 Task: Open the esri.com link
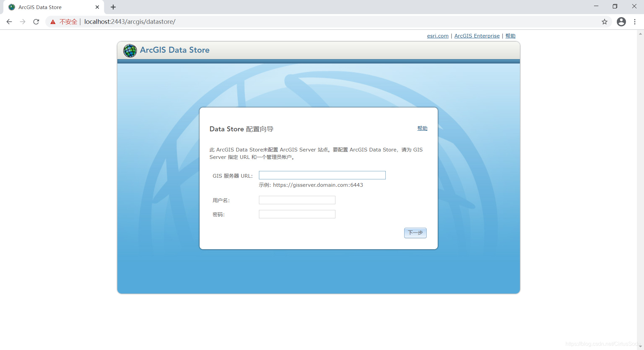coord(438,36)
